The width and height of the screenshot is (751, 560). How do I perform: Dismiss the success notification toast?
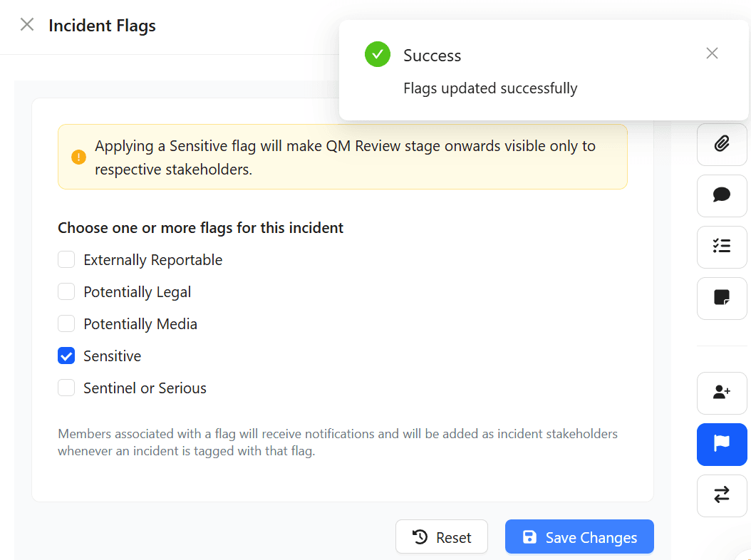(712, 53)
